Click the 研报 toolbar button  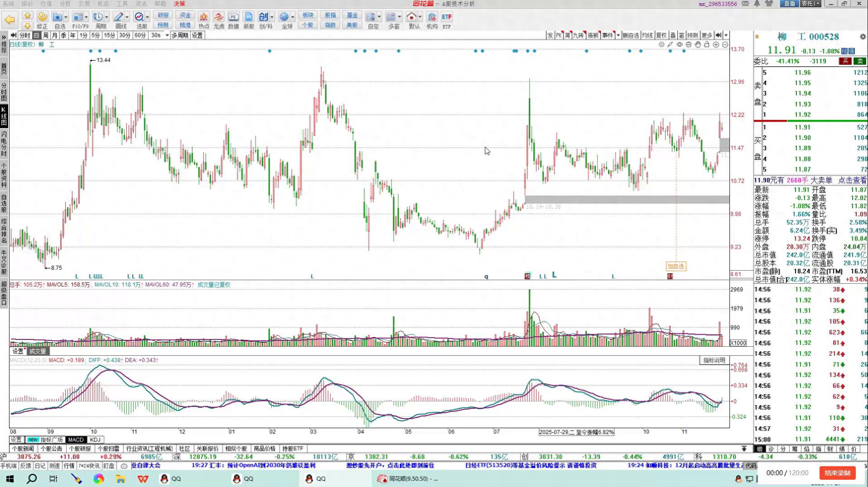pos(163,15)
